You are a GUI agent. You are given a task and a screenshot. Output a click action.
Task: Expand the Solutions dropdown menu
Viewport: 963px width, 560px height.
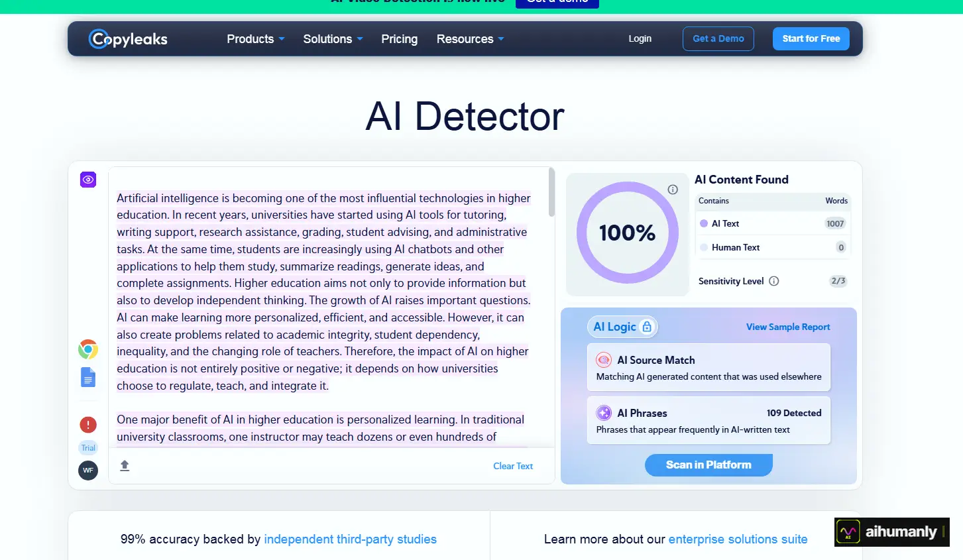(x=333, y=39)
